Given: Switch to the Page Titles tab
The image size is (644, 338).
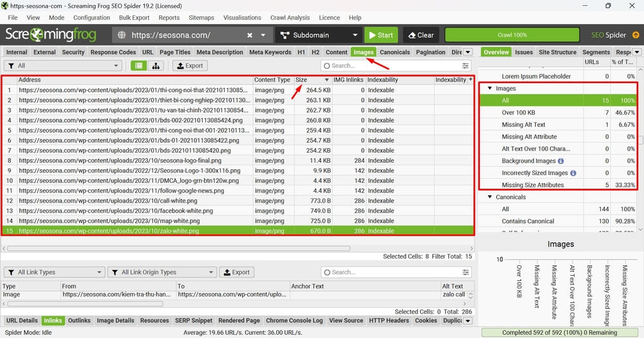Looking at the screenshot, I should point(175,52).
